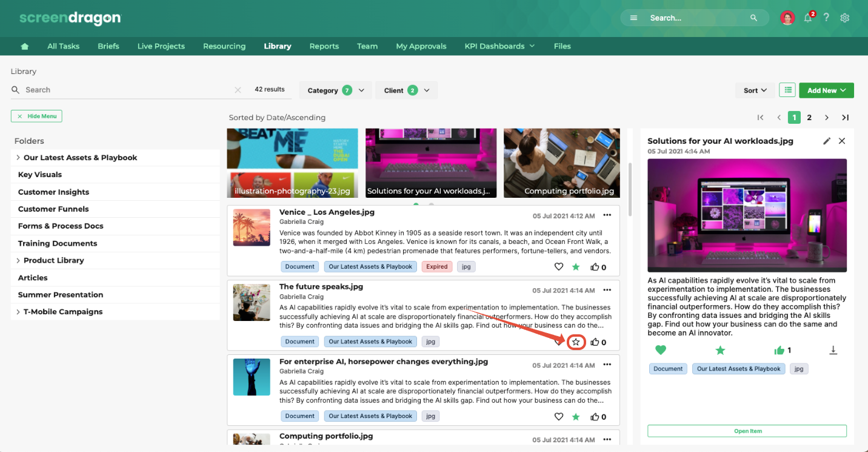
Task: Open the Sort dropdown
Action: tap(755, 90)
